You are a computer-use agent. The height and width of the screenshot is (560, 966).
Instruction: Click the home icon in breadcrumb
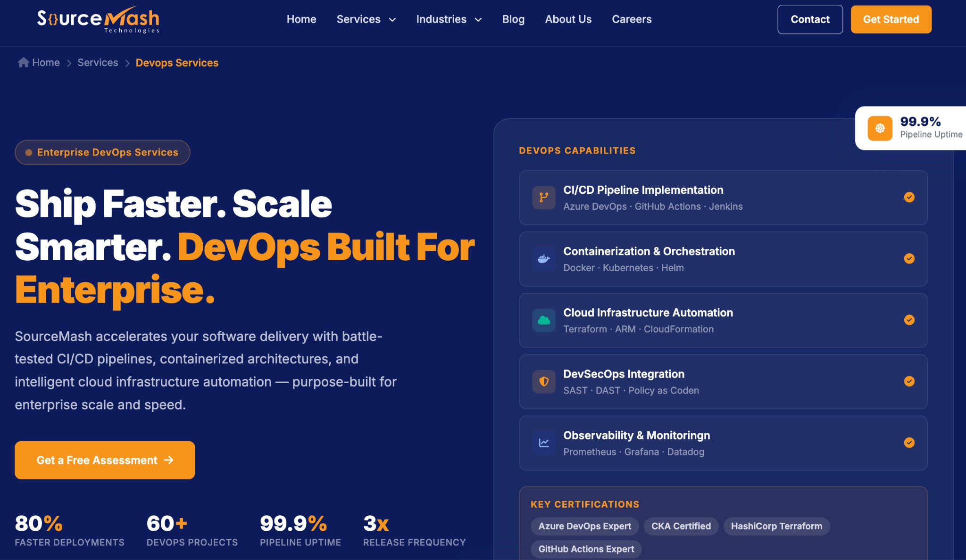click(23, 62)
